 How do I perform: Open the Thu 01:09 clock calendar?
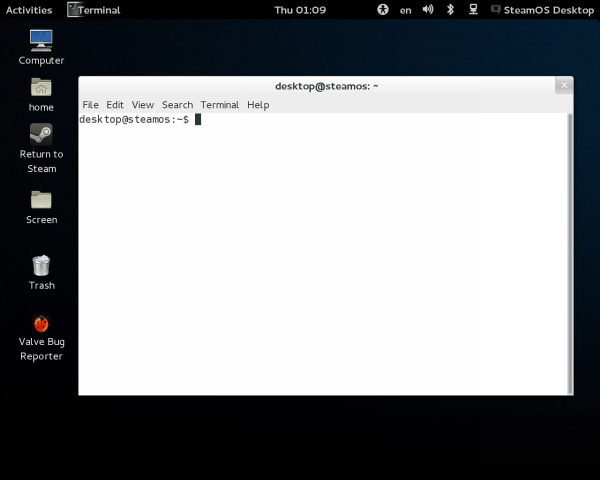(299, 10)
